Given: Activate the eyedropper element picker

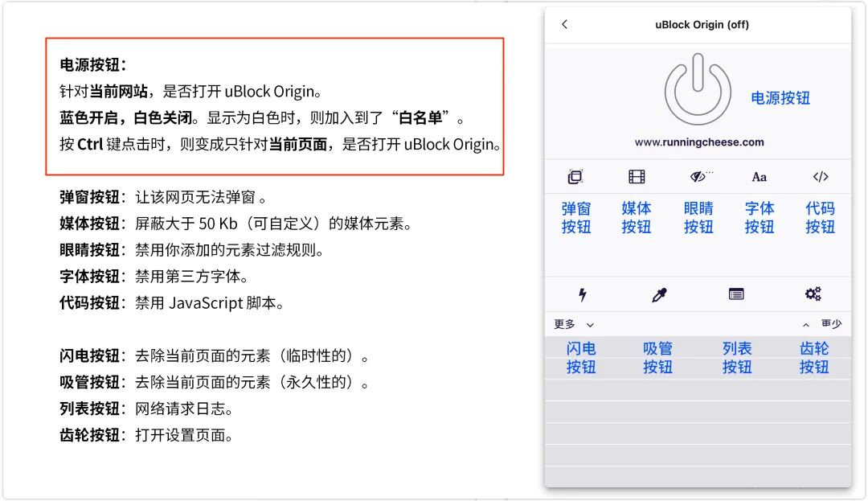Looking at the screenshot, I should pyautogui.click(x=659, y=294).
